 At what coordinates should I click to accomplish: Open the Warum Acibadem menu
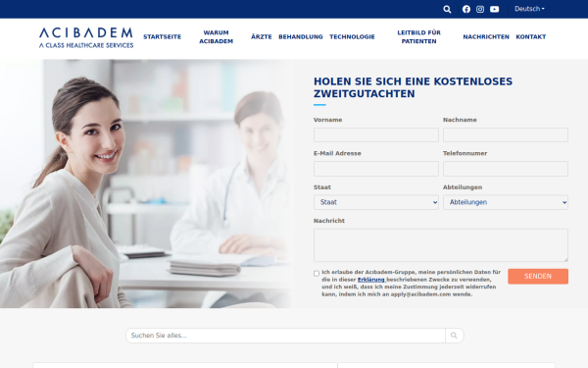(x=216, y=37)
